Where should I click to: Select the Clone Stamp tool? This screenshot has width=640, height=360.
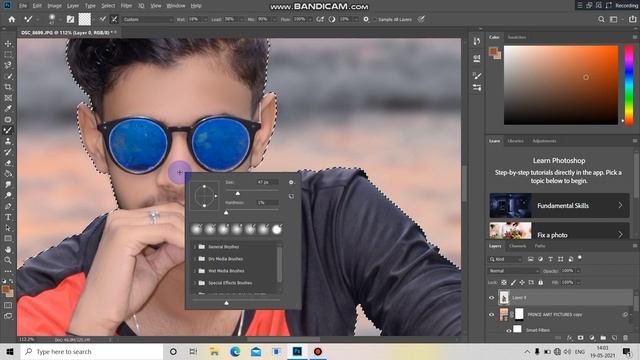8,141
